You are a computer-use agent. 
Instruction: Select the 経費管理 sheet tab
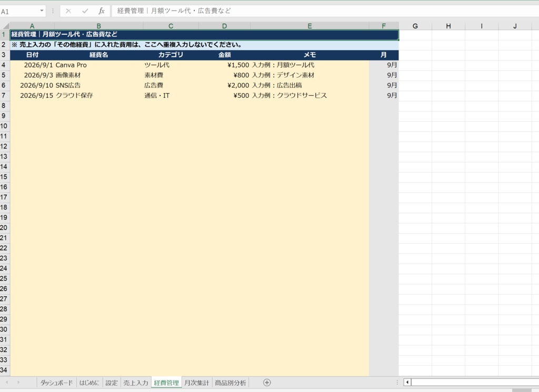pyautogui.click(x=166, y=383)
